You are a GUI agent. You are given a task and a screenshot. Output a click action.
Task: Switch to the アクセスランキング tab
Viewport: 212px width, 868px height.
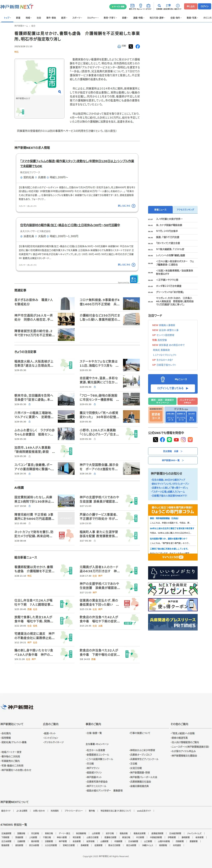(x=185, y=210)
